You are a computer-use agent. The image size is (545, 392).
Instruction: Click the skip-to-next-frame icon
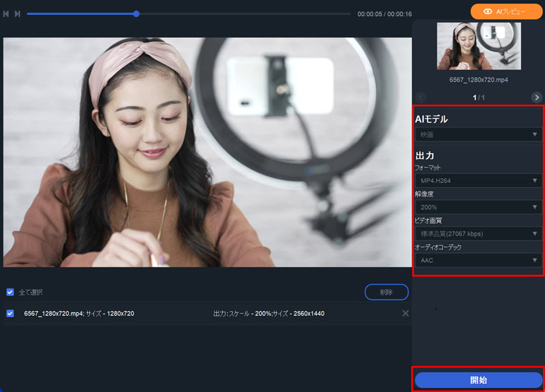point(16,13)
